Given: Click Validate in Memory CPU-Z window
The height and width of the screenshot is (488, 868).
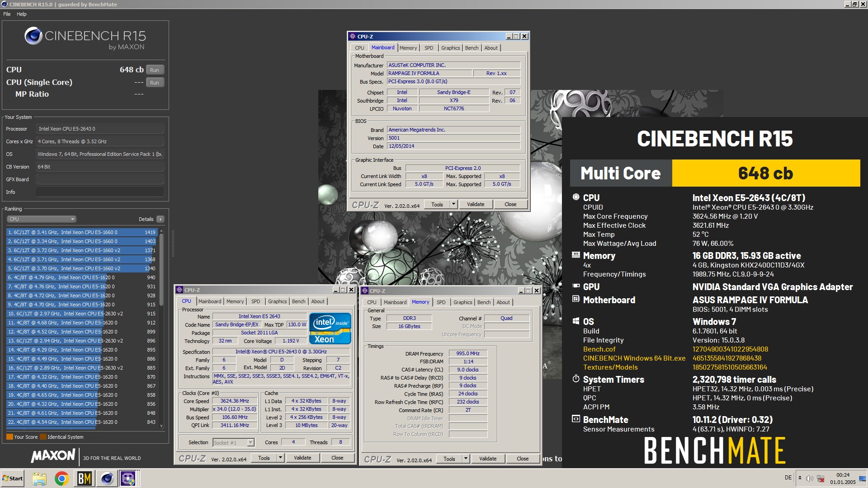Looking at the screenshot, I should pyautogui.click(x=488, y=459).
